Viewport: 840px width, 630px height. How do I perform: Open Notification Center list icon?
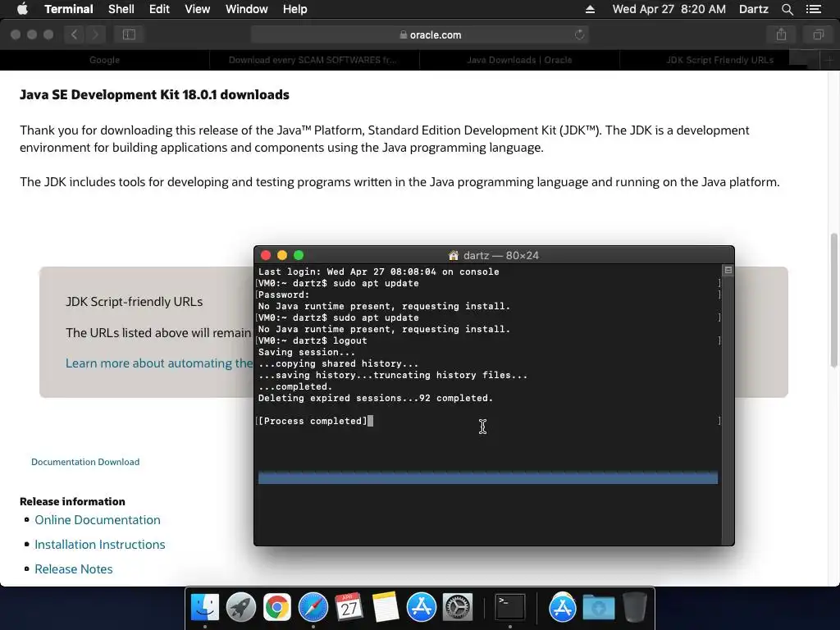[813, 9]
